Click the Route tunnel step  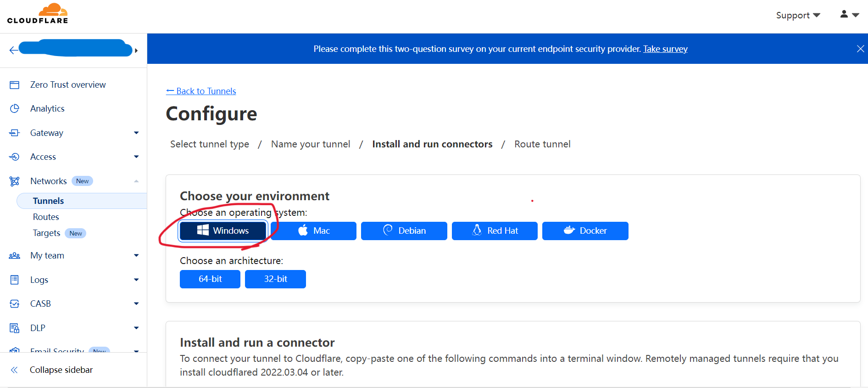pos(542,144)
